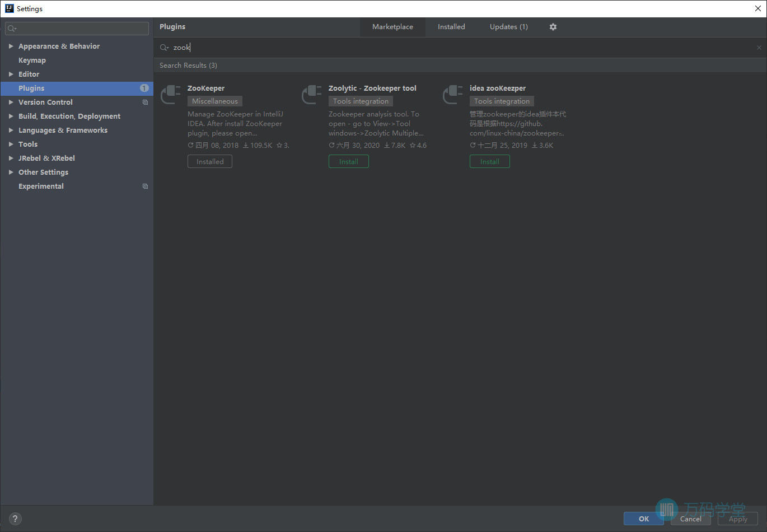Expand Other Settings
This screenshot has width=767, height=532.
(11, 172)
